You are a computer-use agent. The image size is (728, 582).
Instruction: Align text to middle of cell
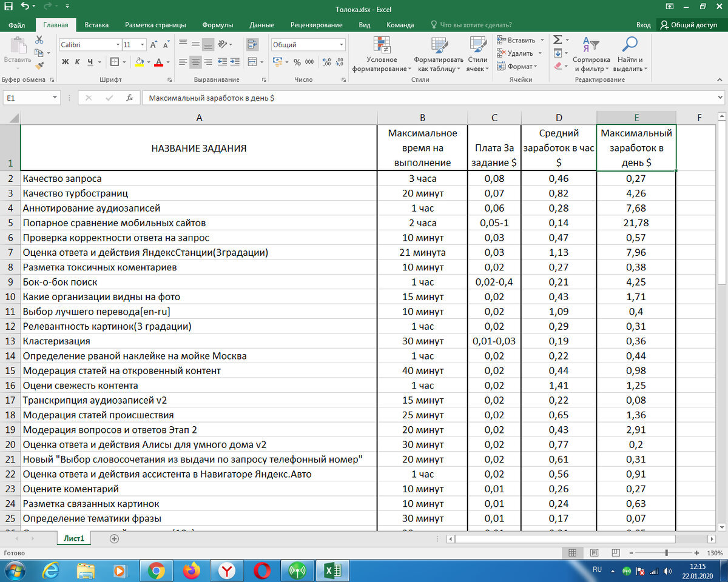195,45
